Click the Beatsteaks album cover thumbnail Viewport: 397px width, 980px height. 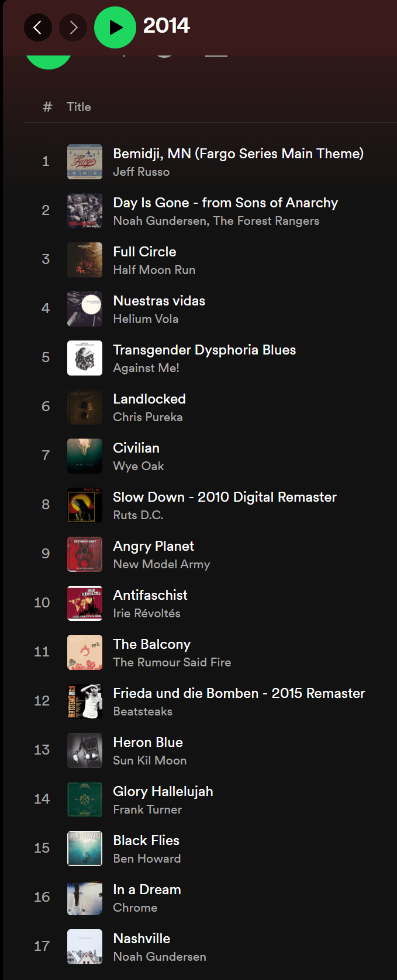coord(85,701)
